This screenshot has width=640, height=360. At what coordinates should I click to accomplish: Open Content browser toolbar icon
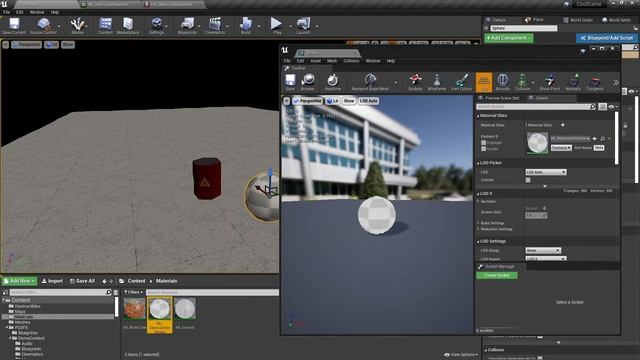pyautogui.click(x=105, y=26)
